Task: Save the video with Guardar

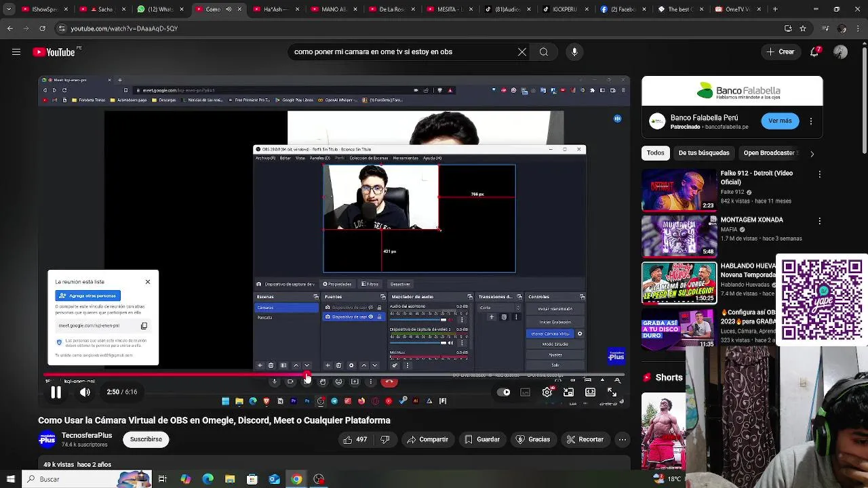Action: point(482,439)
